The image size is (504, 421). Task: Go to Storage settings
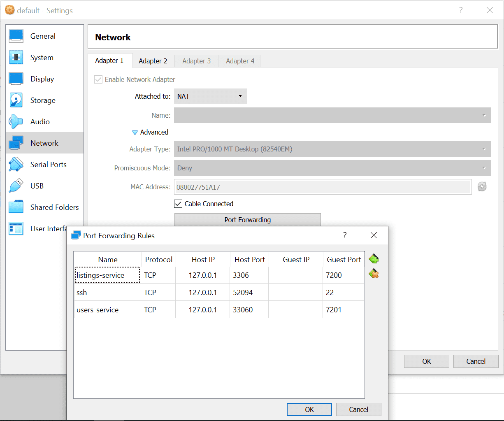click(44, 100)
